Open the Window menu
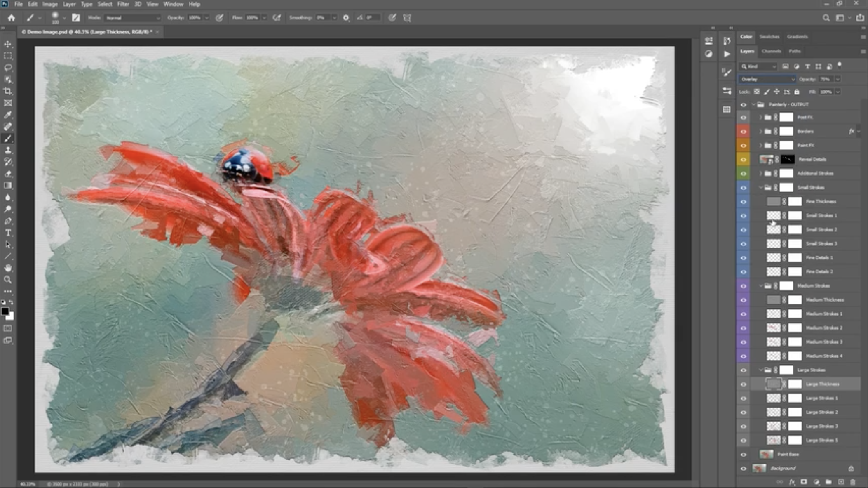868x488 pixels. tap(173, 4)
